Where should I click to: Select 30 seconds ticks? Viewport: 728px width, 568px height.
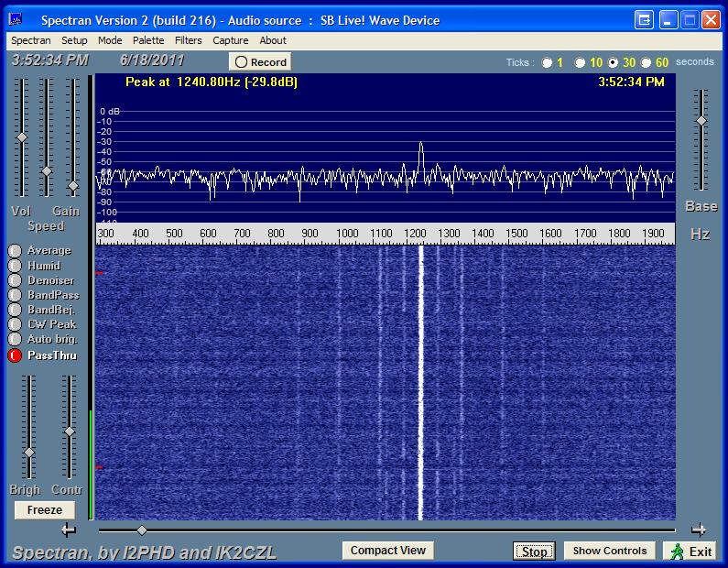[x=613, y=62]
